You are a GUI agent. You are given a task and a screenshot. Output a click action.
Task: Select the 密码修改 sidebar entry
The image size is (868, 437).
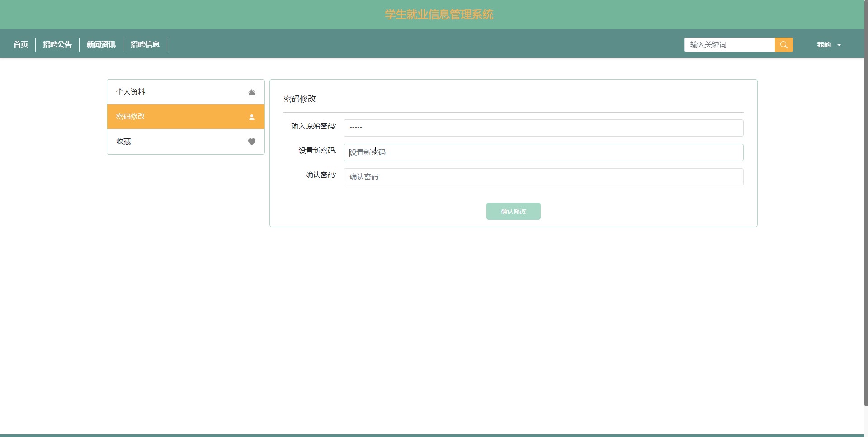[x=131, y=117]
